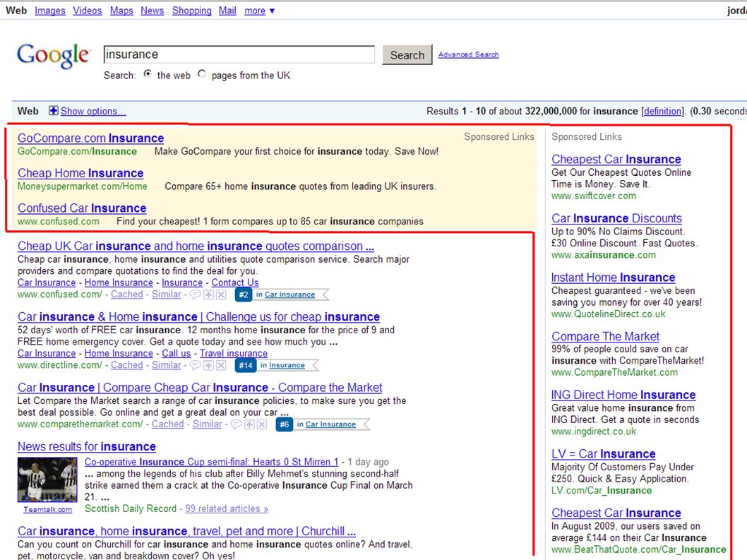Click the #2 rank badge

tap(244, 294)
